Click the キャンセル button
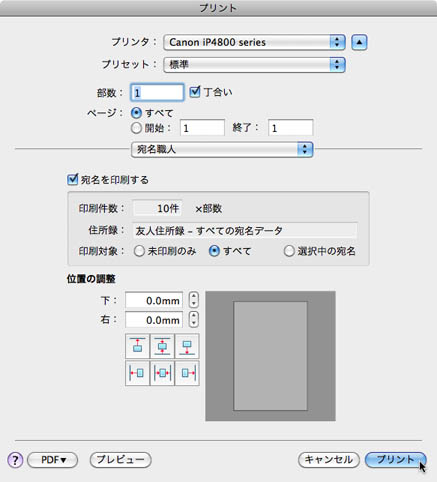437x482 pixels. coord(329,460)
